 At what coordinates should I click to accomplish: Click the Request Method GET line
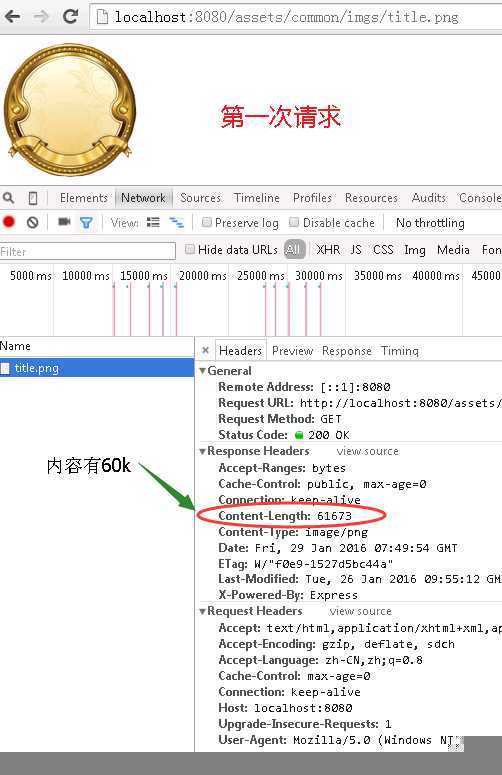(280, 419)
